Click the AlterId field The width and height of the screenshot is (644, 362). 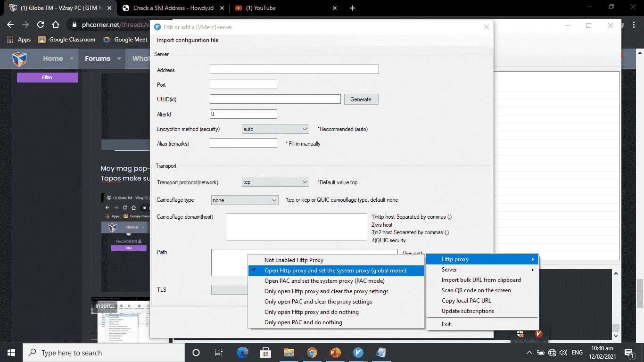243,114
